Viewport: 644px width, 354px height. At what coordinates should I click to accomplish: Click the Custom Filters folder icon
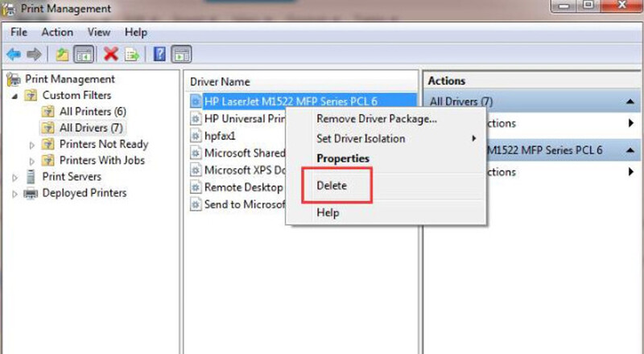coord(31,95)
